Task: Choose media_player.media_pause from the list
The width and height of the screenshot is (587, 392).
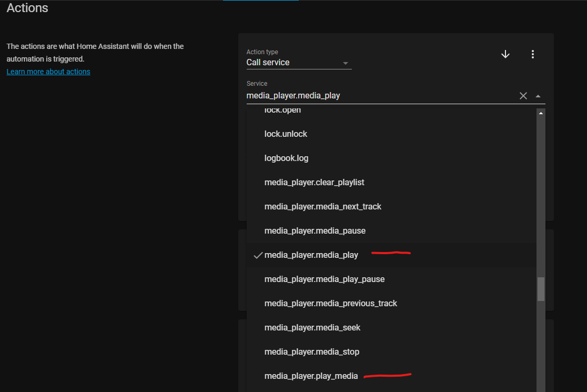Action: tap(315, 230)
